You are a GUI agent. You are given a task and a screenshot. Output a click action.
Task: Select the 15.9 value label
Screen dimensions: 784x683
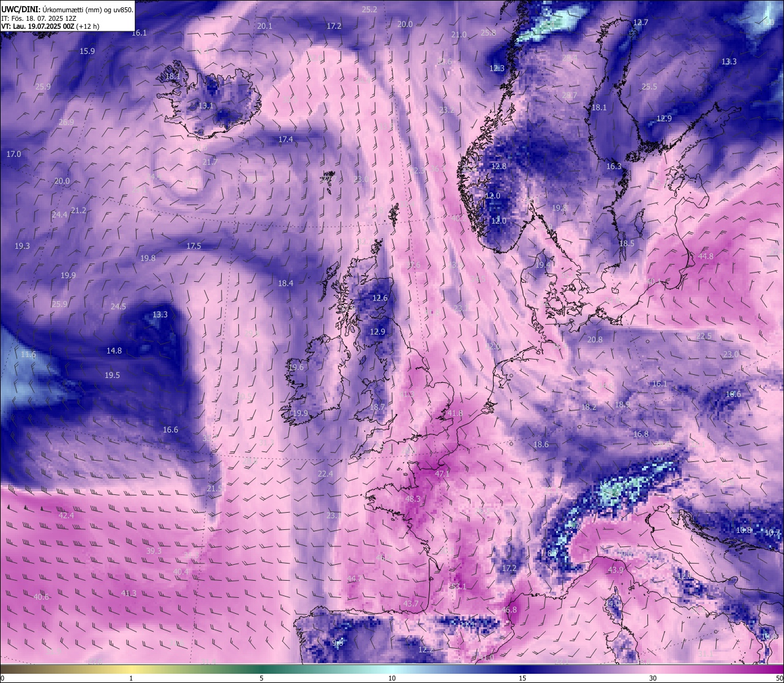(87, 51)
